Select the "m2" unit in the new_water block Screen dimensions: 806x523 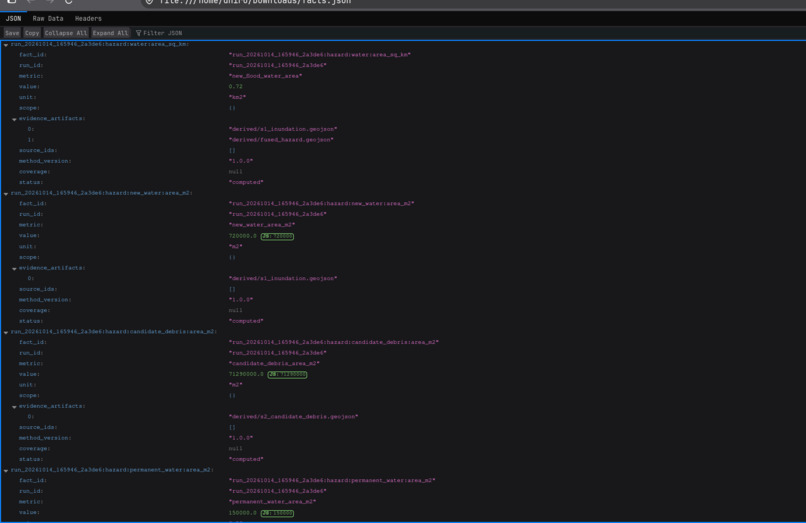[x=235, y=246]
